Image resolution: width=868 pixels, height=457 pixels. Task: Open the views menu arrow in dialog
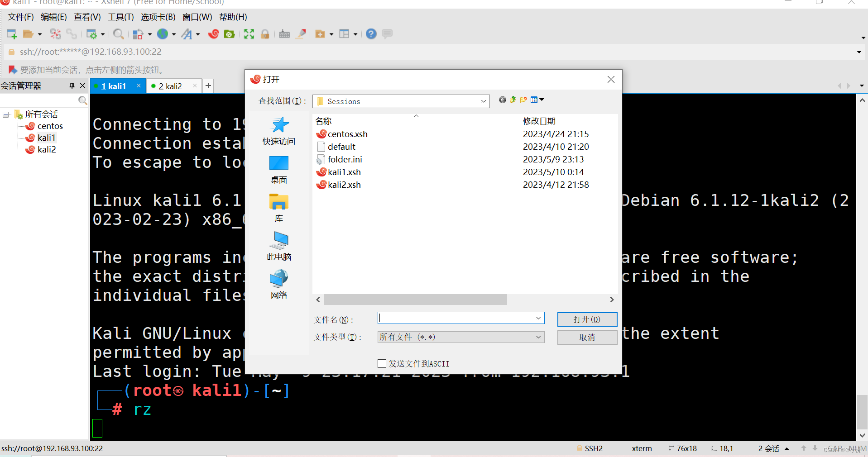point(541,100)
